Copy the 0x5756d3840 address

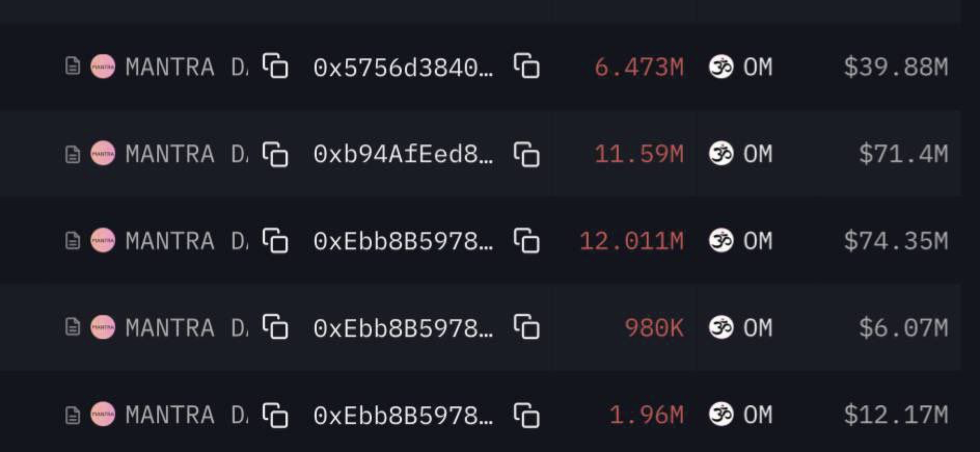tap(526, 65)
